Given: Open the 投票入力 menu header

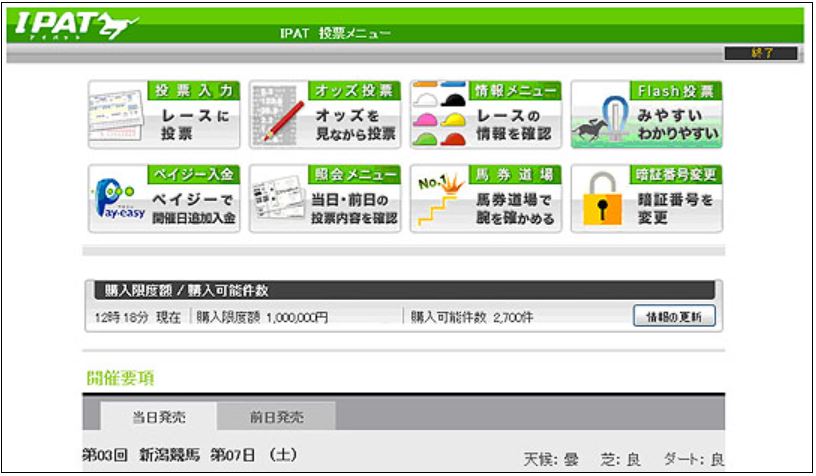Looking at the screenshot, I should (194, 91).
